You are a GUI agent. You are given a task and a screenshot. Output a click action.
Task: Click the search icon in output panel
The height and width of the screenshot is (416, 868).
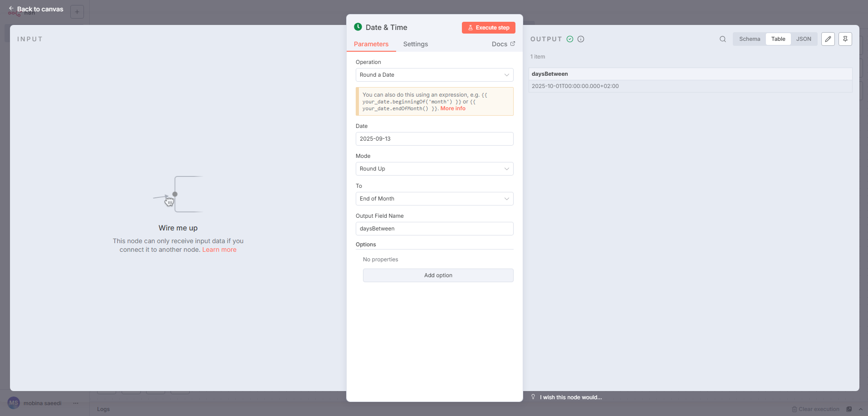722,39
